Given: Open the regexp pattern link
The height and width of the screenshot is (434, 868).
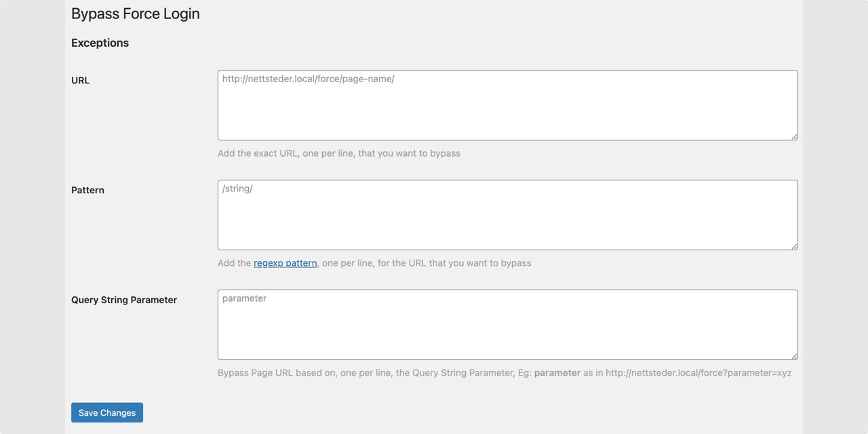Looking at the screenshot, I should click(285, 262).
